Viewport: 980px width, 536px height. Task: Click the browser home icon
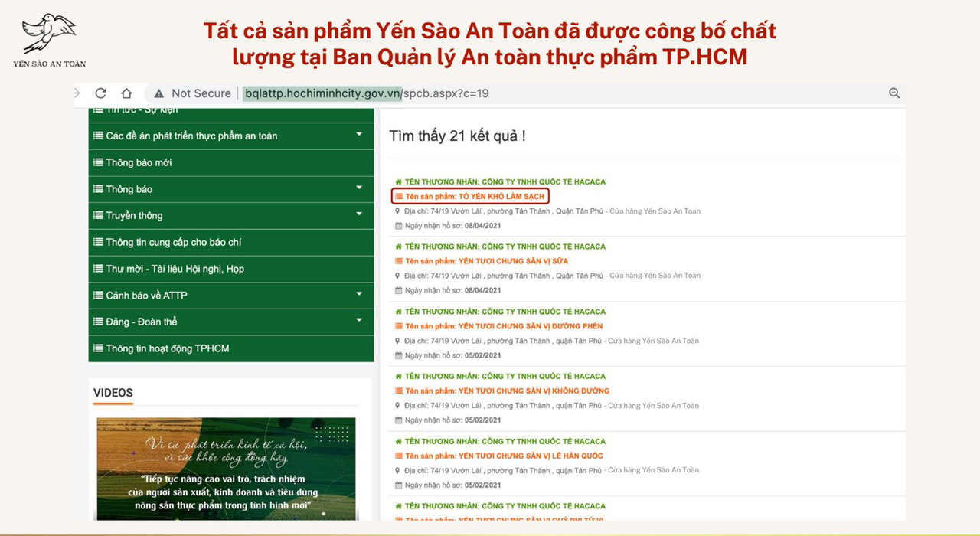pyautogui.click(x=126, y=93)
